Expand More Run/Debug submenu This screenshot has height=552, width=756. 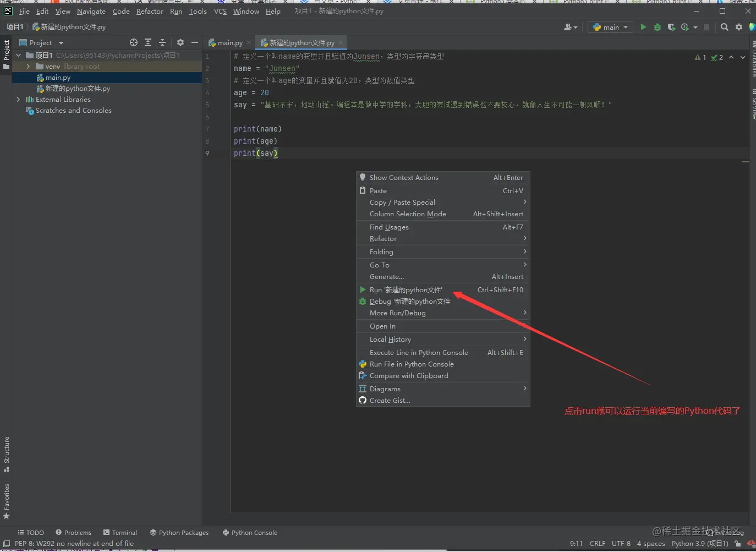443,313
